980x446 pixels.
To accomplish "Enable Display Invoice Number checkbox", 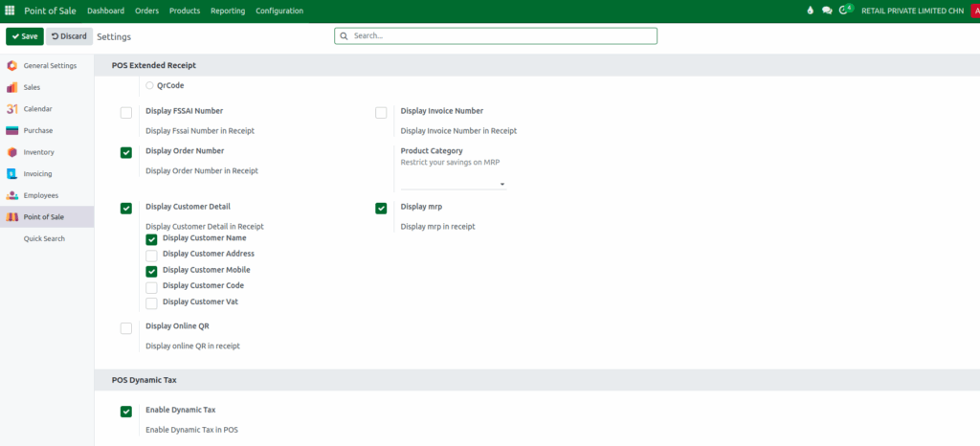I will [381, 113].
